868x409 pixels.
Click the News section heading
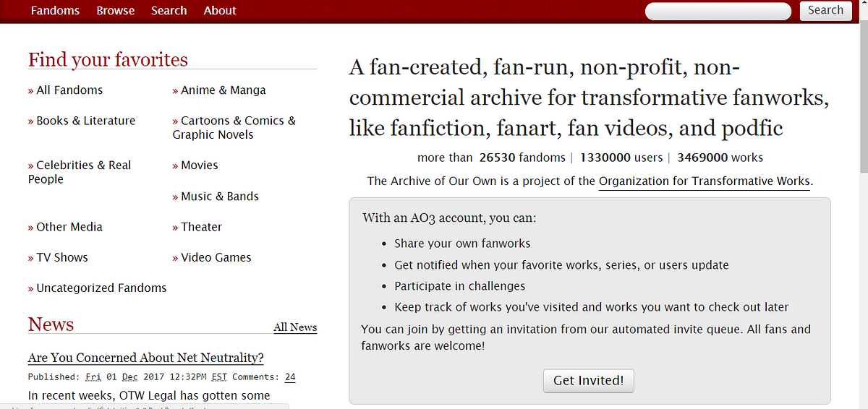pos(51,324)
